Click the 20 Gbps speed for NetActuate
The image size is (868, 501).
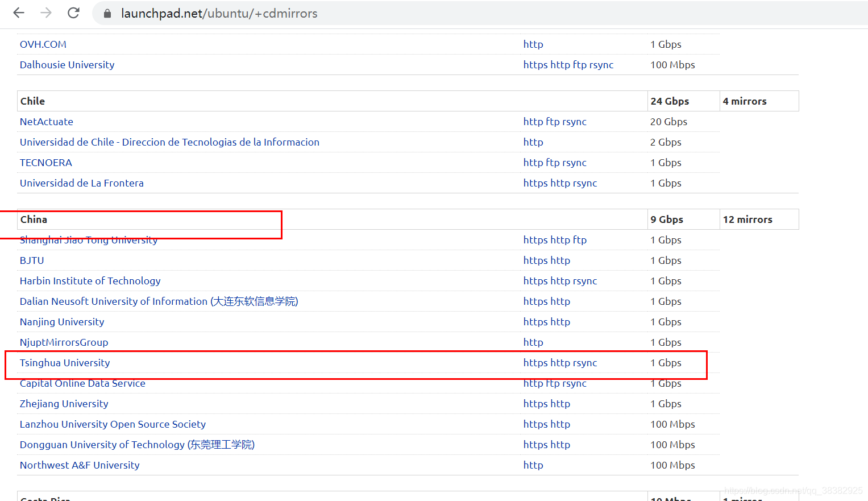669,122
